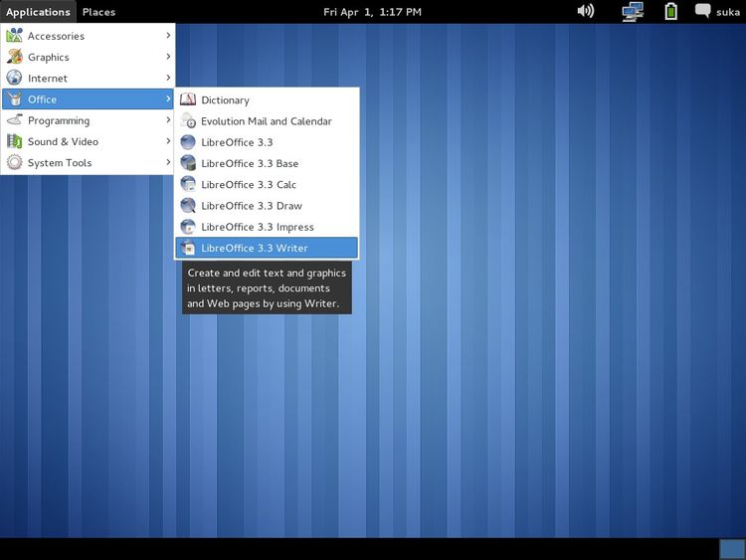This screenshot has width=746, height=560.
Task: Click the LibreOffice 3.3 Writer icon
Action: [188, 248]
